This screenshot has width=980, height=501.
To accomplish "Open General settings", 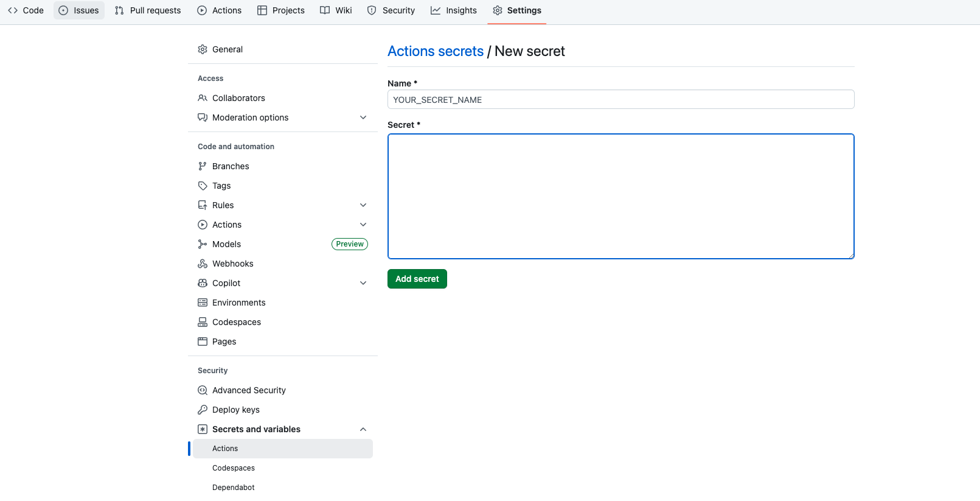I will tap(283, 49).
